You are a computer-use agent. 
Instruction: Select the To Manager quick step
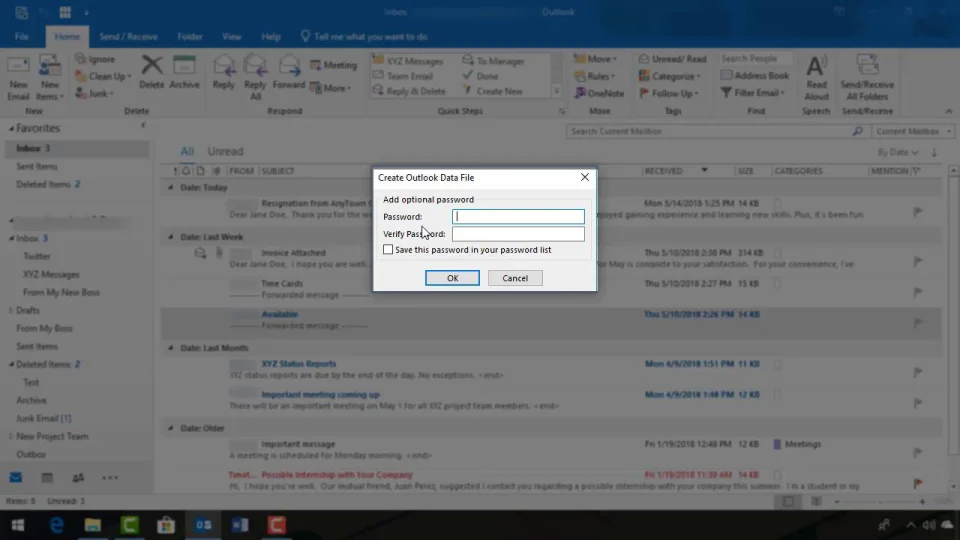(x=493, y=61)
